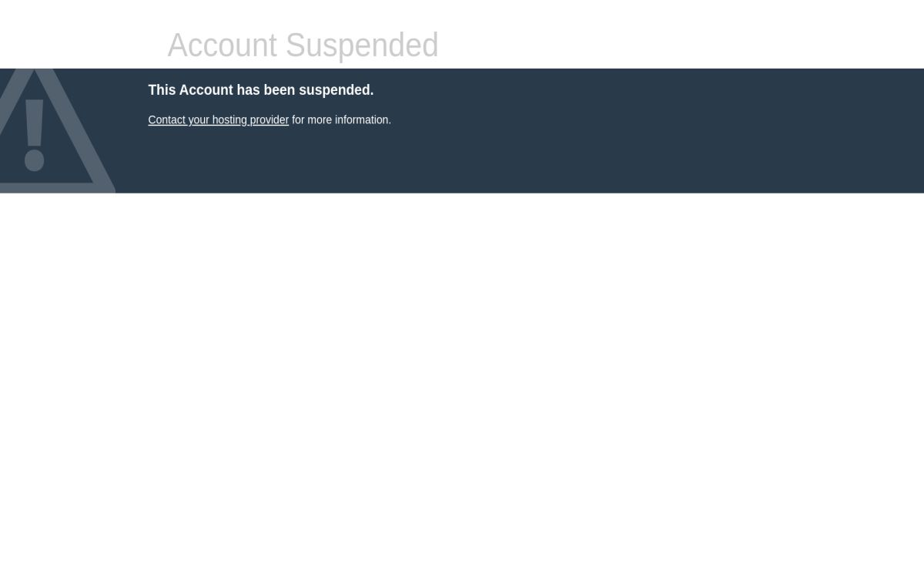This screenshot has height=578, width=924.
Task: Click the Account Suspended page heading
Action: [303, 45]
